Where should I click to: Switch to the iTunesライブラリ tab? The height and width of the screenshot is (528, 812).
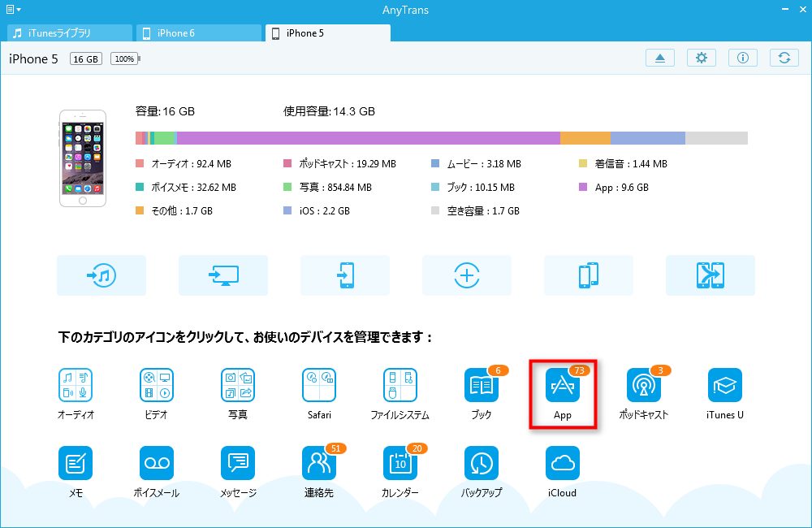[70, 33]
